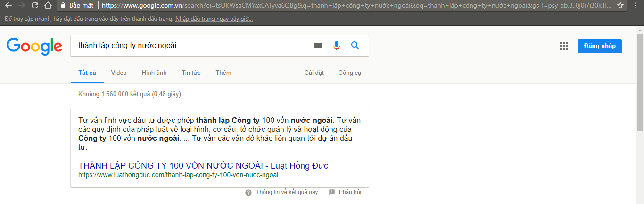The image size is (644, 204).
Task: Click the secure lock site info icon
Action: (x=63, y=6)
